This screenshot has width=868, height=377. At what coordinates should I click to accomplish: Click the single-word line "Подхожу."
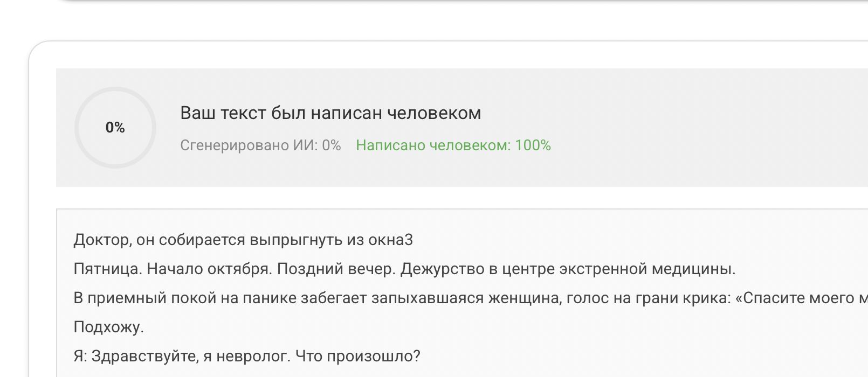coord(108,327)
